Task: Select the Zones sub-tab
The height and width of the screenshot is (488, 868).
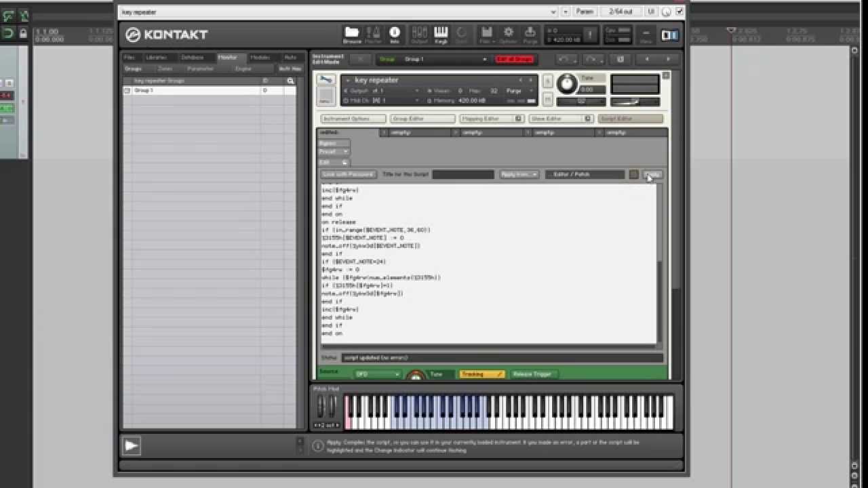Action: click(x=166, y=68)
